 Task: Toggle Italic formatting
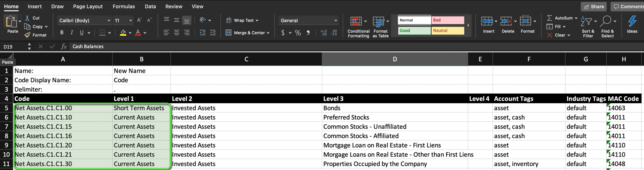point(71,33)
